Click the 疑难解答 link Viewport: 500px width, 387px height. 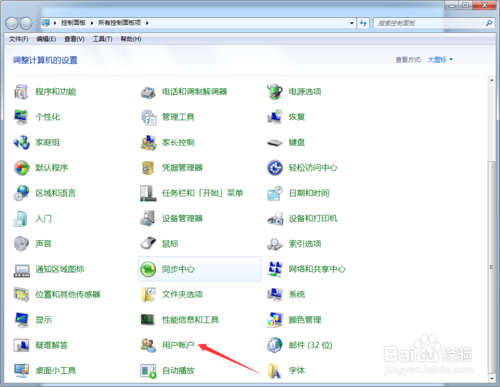tap(52, 345)
